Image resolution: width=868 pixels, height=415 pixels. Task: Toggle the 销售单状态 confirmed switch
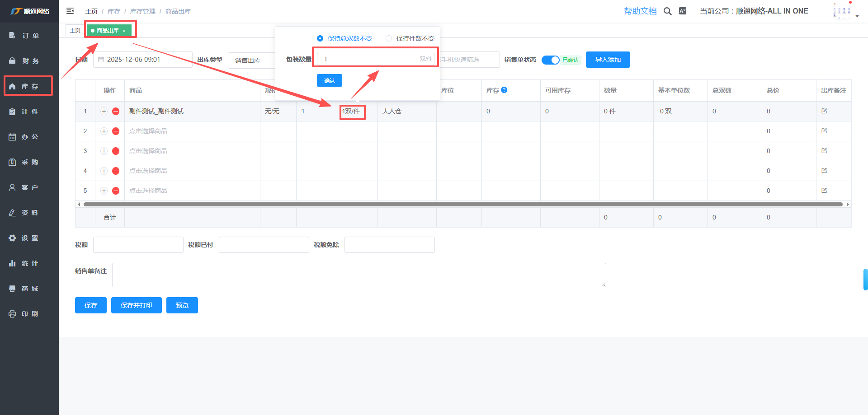click(x=551, y=60)
